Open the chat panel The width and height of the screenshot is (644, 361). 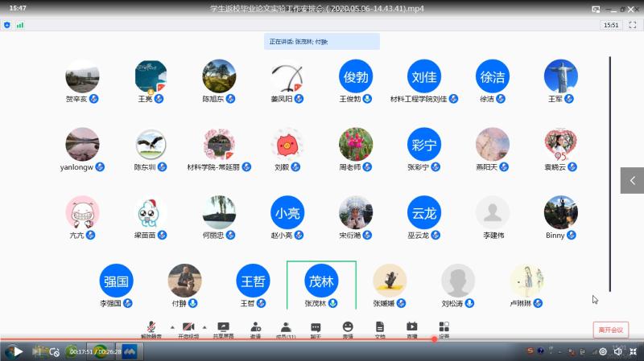316,328
